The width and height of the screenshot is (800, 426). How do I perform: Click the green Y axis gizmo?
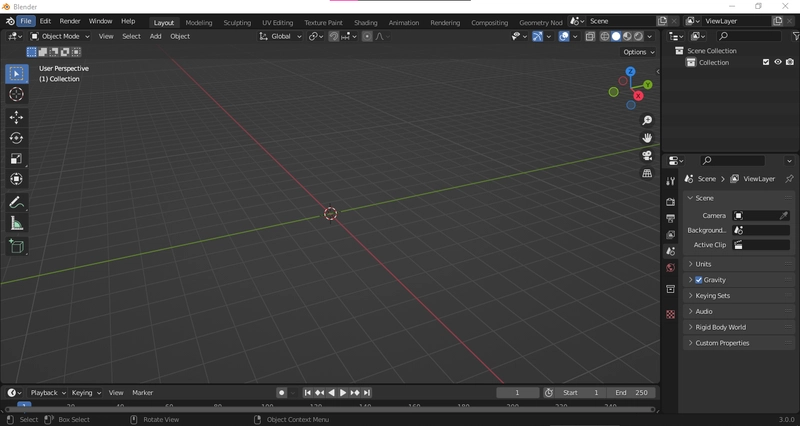click(x=647, y=85)
